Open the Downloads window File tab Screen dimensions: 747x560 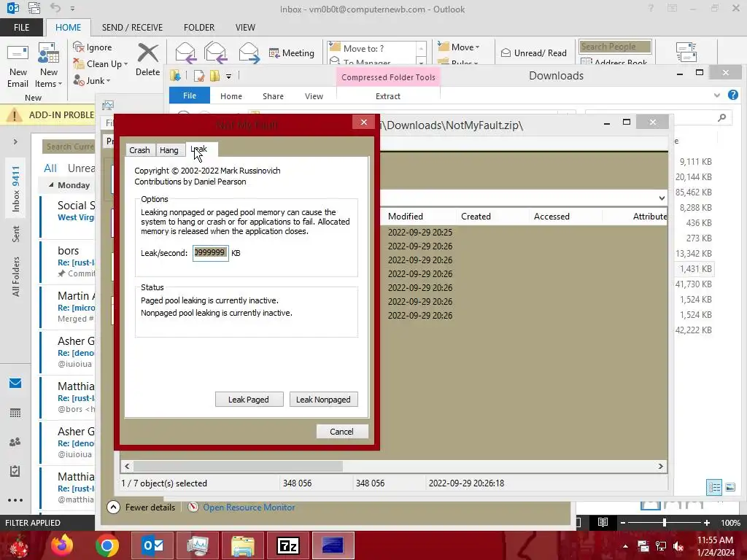[190, 96]
